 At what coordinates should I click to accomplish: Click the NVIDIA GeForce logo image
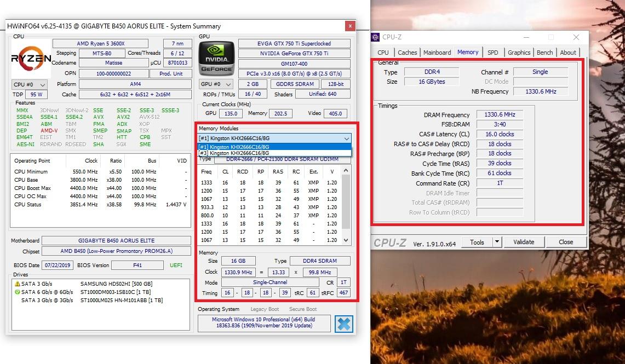tap(216, 59)
